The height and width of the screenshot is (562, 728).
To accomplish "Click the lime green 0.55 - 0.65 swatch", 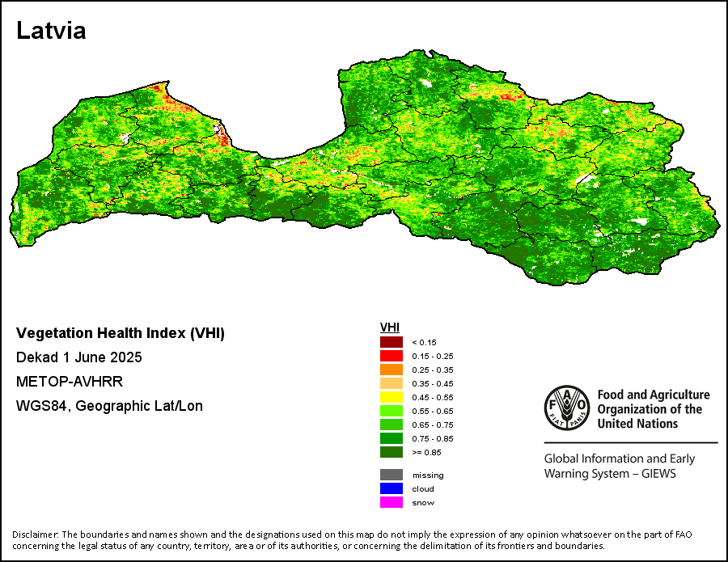I will (392, 411).
